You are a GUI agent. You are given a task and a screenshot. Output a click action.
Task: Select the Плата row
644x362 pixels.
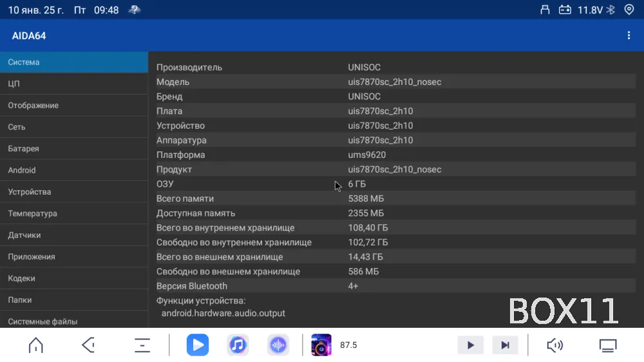point(396,111)
